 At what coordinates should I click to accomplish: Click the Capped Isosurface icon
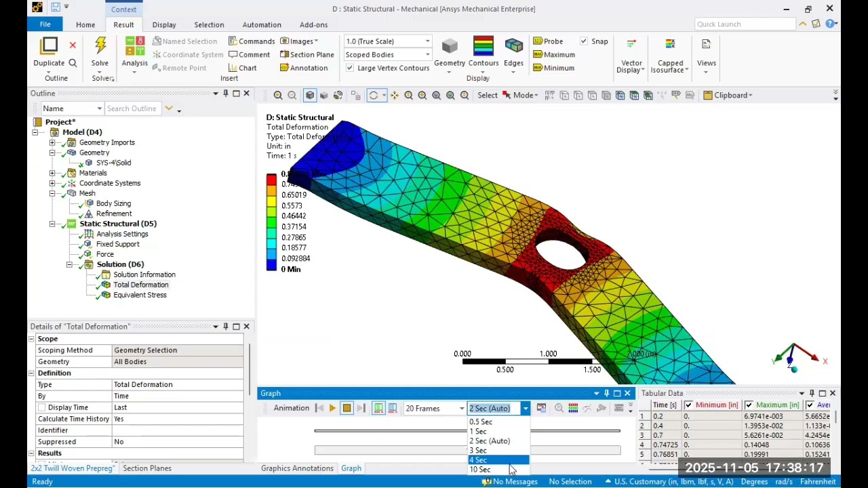coord(670,44)
